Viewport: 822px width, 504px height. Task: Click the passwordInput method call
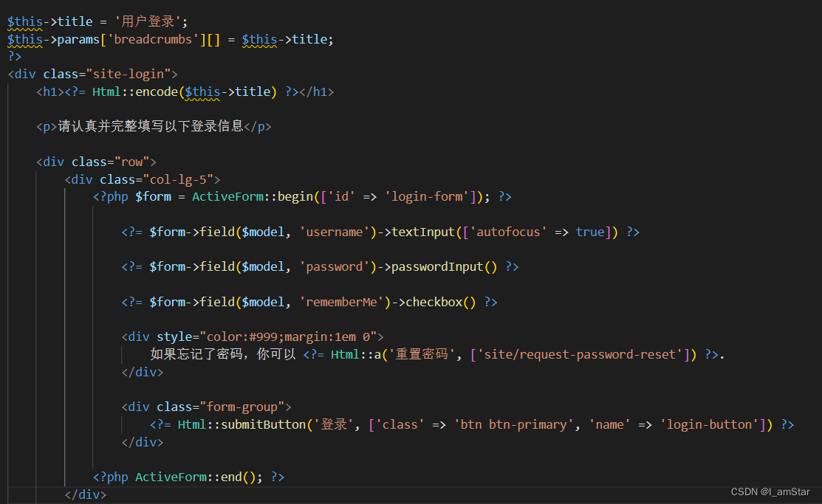click(x=436, y=266)
